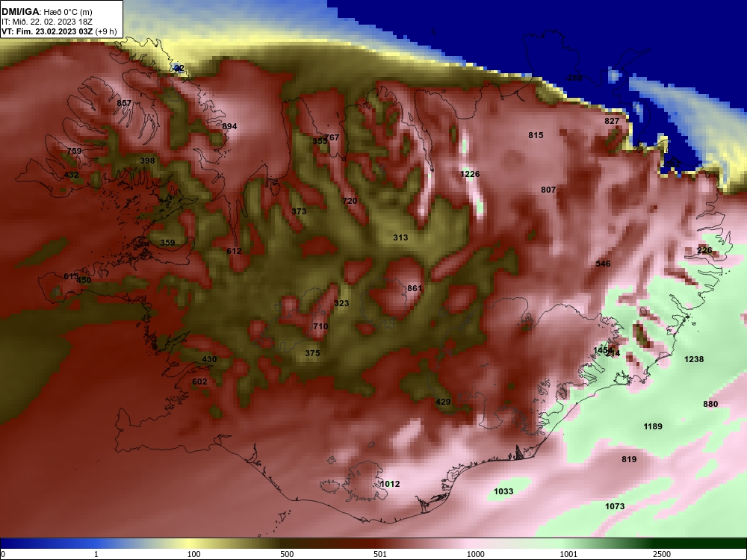Click the 861 label on the glacier
This screenshot has width=747, height=560.
coord(415,288)
